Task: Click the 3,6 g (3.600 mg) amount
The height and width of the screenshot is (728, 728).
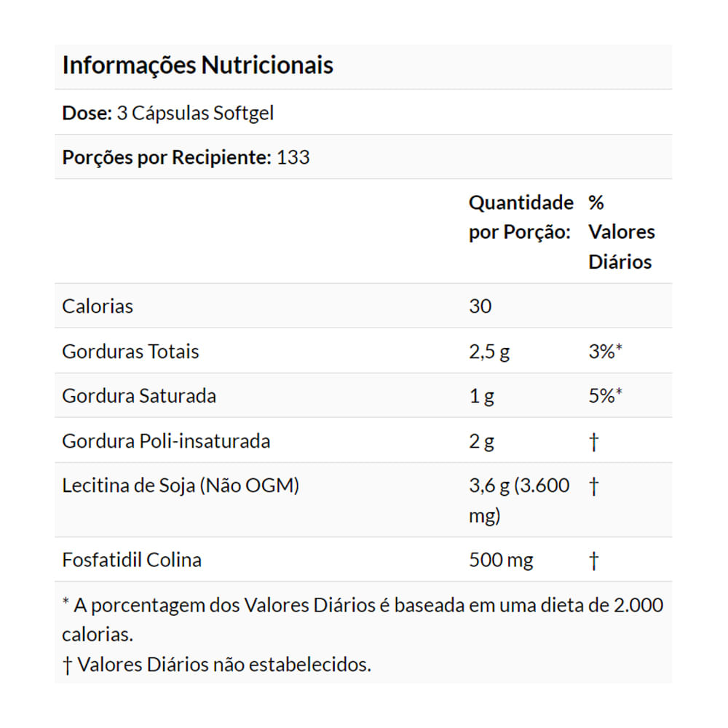Action: (519, 500)
